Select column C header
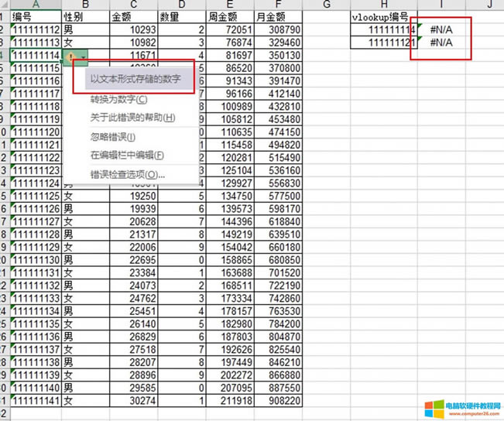 pos(132,4)
